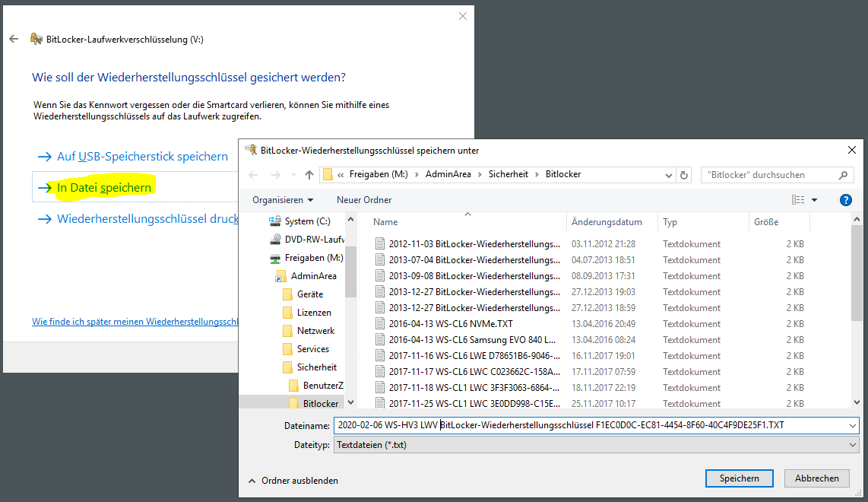This screenshot has width=868, height=502.
Task: Click the Geräte folder icon
Action: (x=287, y=294)
